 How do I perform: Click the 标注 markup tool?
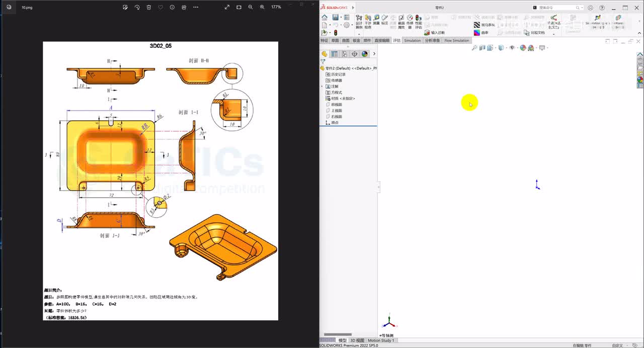point(385,20)
